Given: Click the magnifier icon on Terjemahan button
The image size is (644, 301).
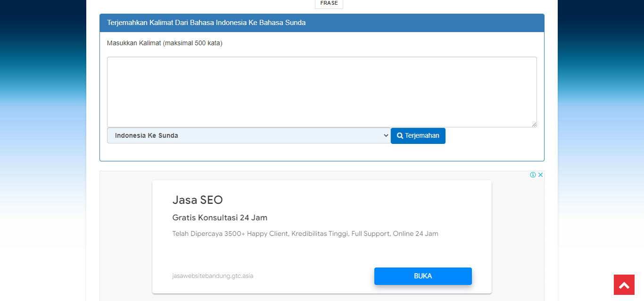Looking at the screenshot, I should (400, 136).
